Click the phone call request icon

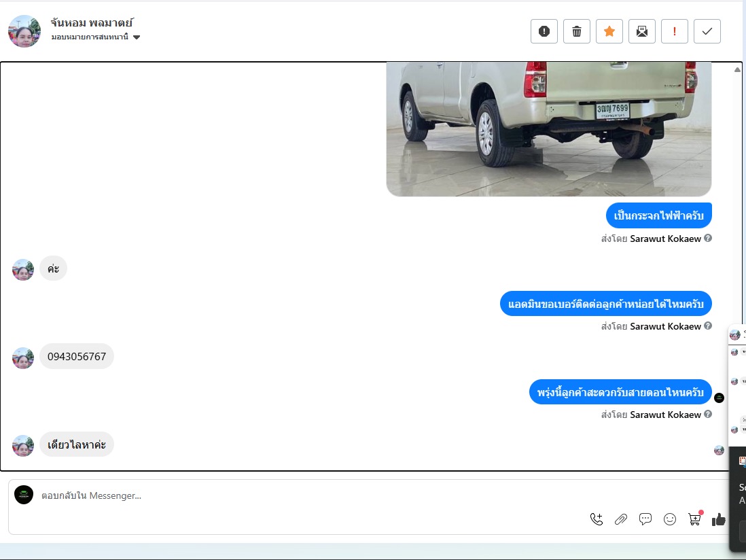596,519
